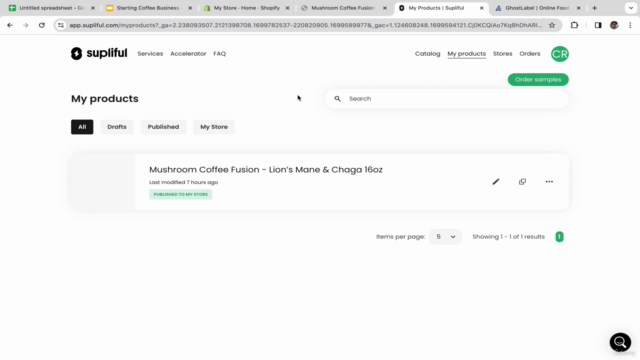Open the items per page dropdown

pos(445,237)
